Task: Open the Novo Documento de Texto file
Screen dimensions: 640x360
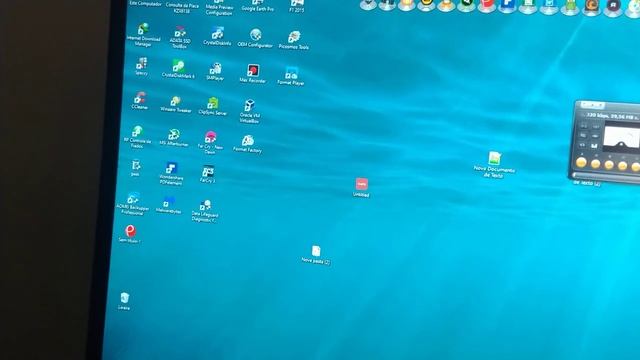Action: pyautogui.click(x=494, y=158)
